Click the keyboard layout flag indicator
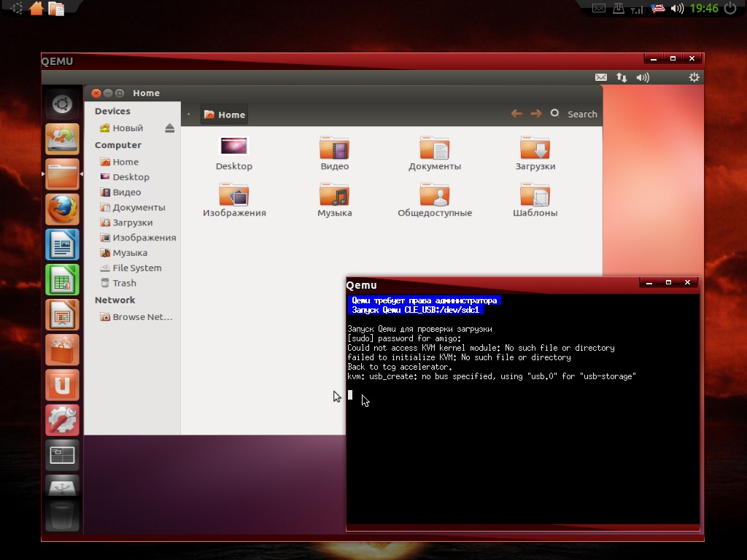This screenshot has height=560, width=747. click(658, 8)
